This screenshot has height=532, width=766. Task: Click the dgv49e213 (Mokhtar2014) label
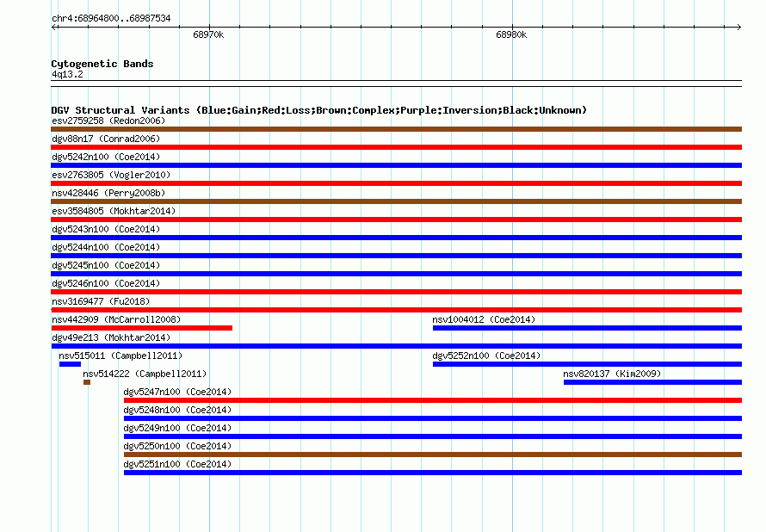pos(111,337)
